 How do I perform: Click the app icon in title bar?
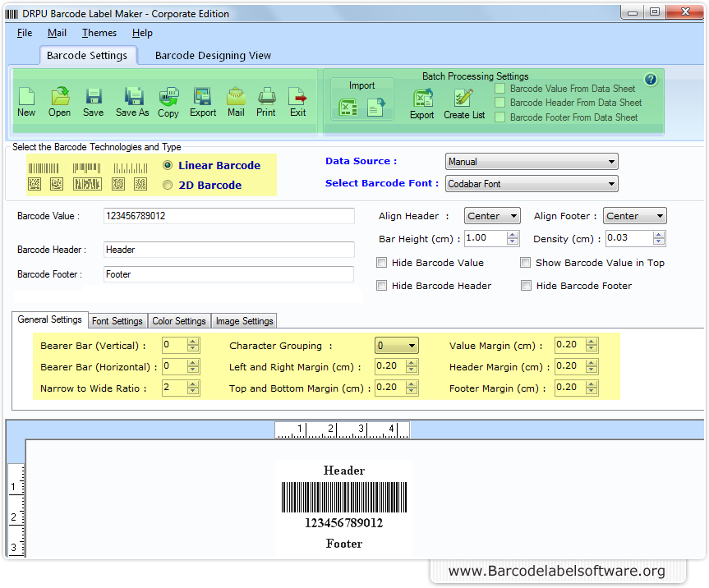coord(12,14)
